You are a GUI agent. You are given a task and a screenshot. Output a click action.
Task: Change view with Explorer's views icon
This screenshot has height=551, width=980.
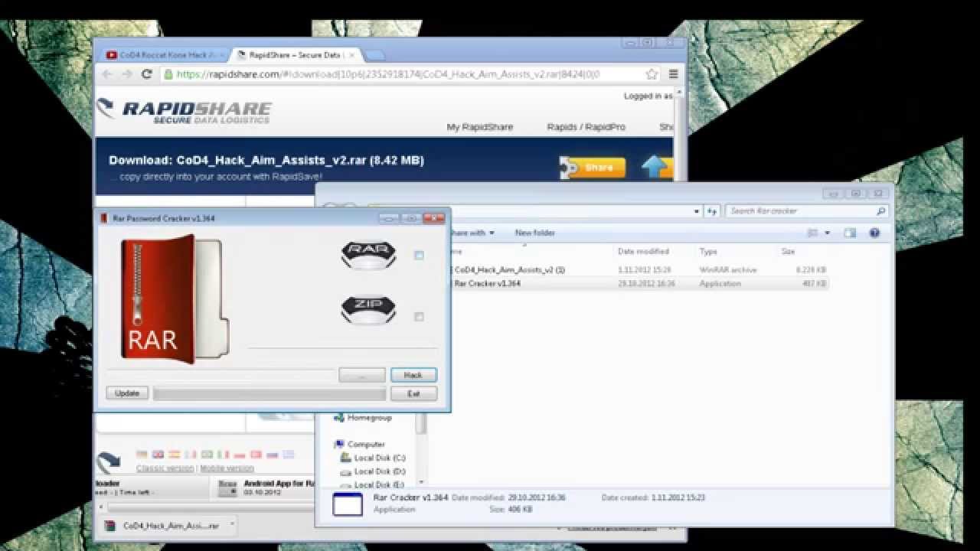pos(812,233)
